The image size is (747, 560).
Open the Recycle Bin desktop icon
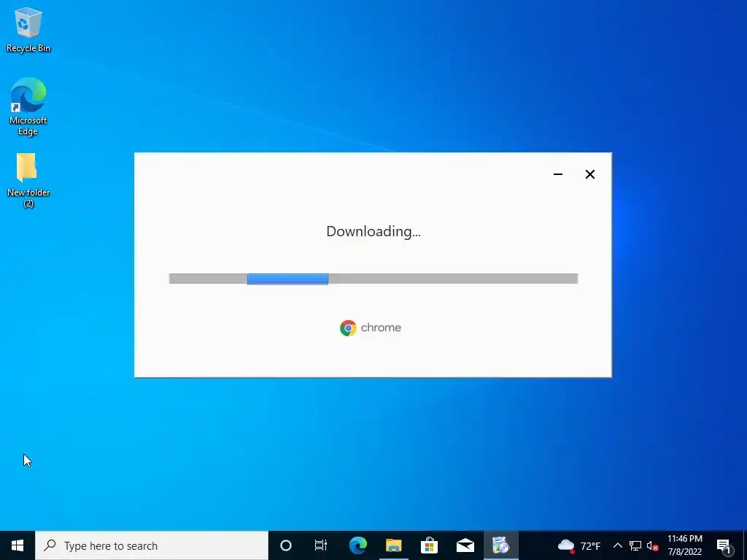click(28, 29)
